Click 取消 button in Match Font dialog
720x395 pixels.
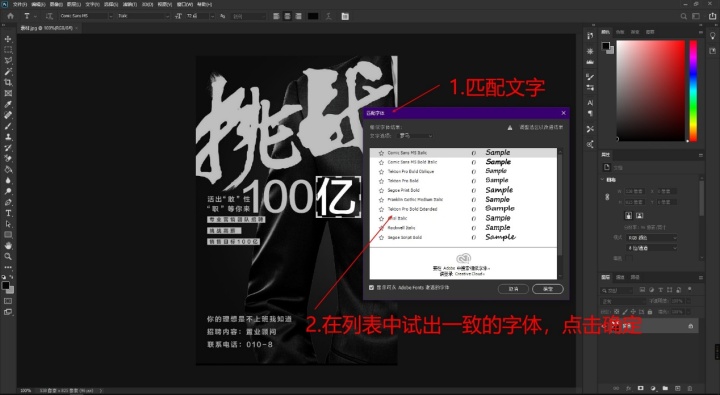pyautogui.click(x=513, y=289)
